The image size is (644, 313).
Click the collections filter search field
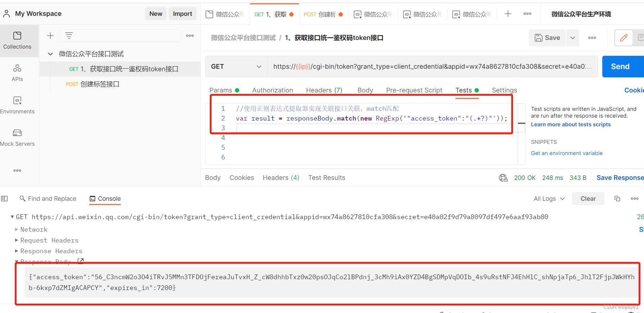[x=120, y=36]
